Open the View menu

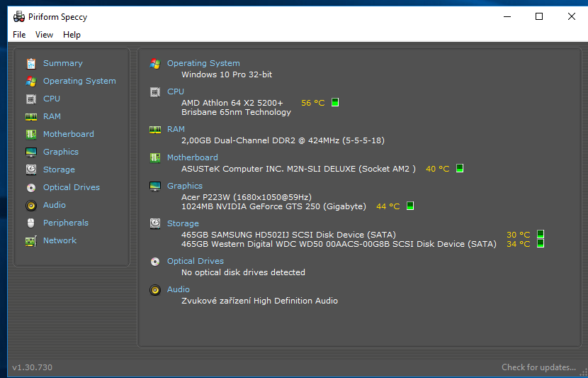click(x=44, y=35)
